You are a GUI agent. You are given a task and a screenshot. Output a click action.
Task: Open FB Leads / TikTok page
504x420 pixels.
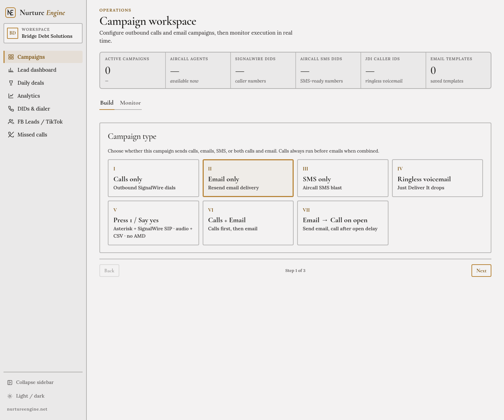point(43,122)
